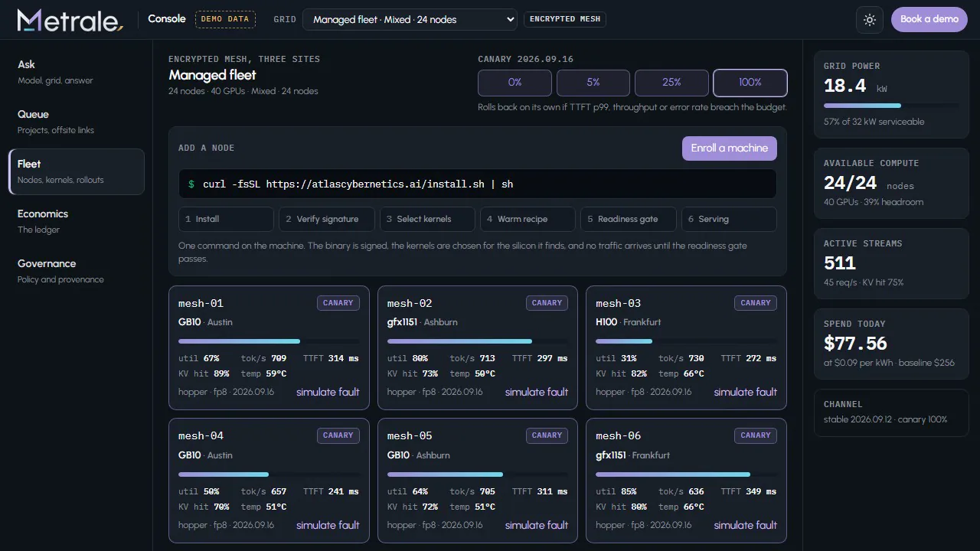The height and width of the screenshot is (551, 980).
Task: Click CANARY badge on mesh-06
Action: 756,435
